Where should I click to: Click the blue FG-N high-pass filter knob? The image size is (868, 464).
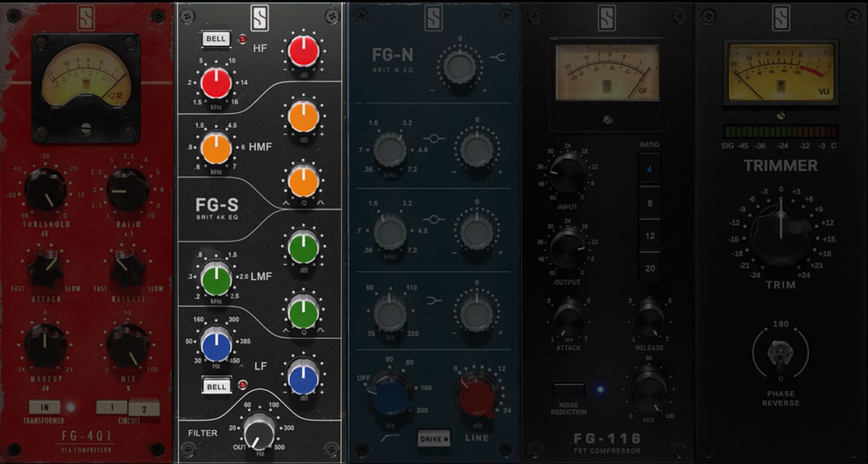[x=391, y=395]
